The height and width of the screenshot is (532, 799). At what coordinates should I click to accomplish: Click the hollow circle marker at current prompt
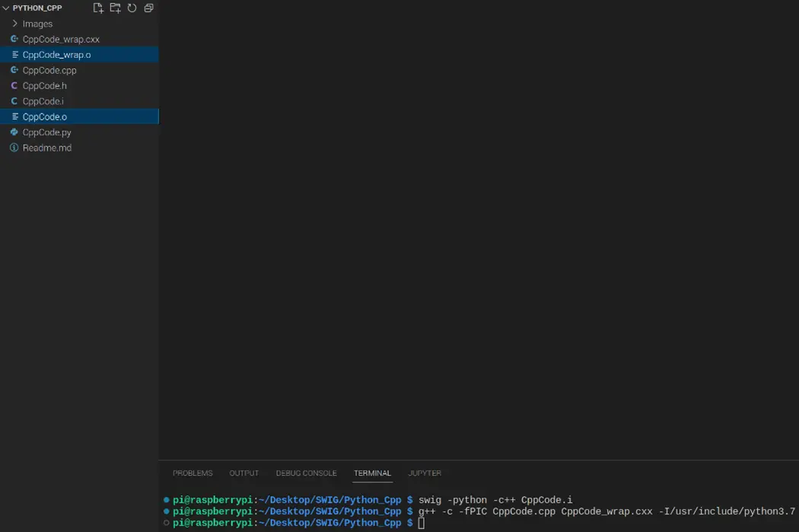point(166,522)
